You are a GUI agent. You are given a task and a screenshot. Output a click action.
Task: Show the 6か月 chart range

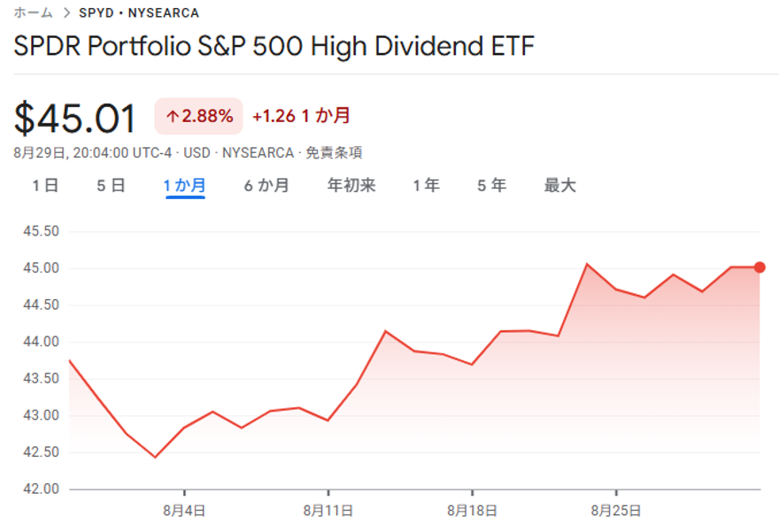tap(266, 186)
